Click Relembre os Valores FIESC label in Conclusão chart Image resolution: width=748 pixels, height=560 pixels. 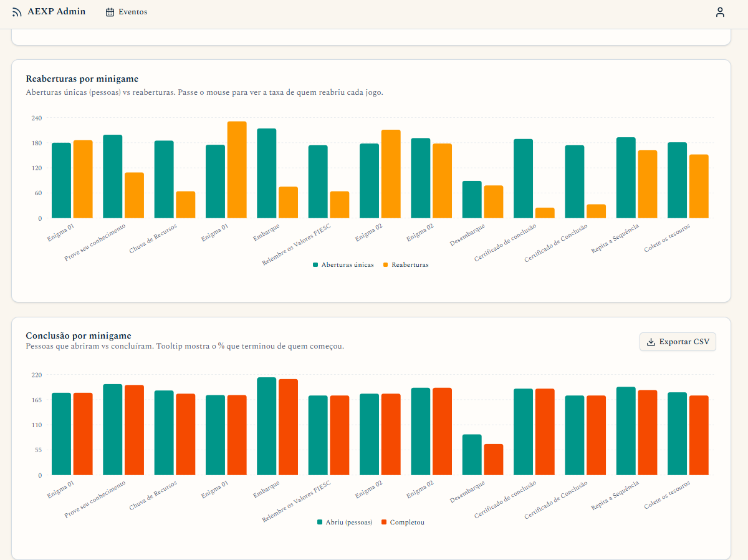pos(296,502)
